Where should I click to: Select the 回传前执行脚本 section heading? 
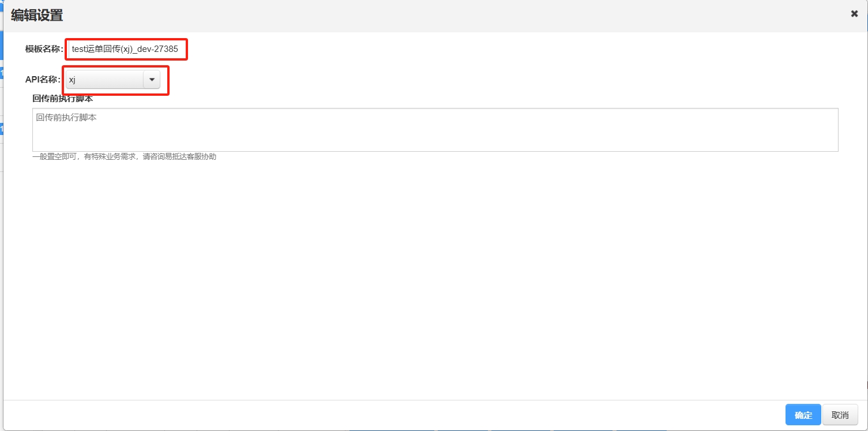pos(63,99)
